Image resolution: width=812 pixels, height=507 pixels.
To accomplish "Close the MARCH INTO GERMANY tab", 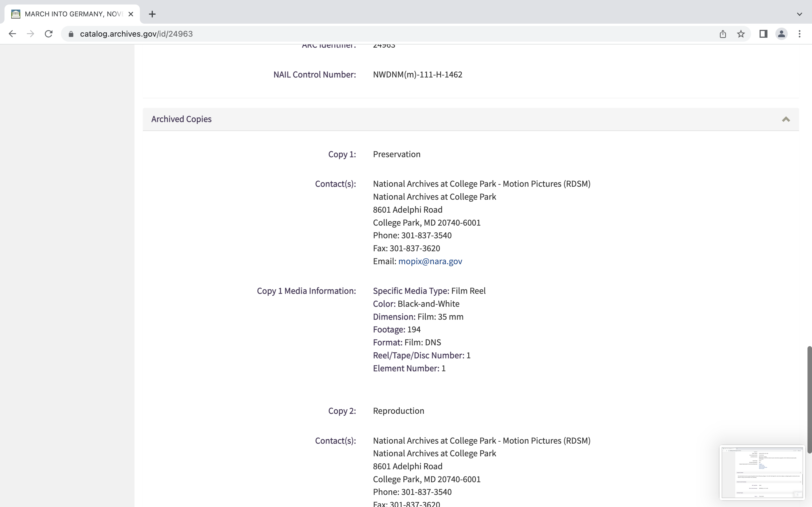I will 131,14.
